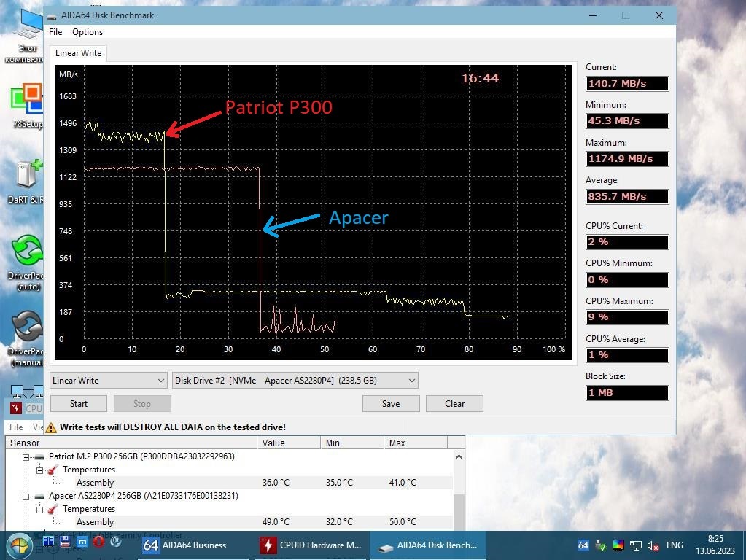Screen dimensions: 746x560
Task: Click the network tray icon
Action: (636, 545)
